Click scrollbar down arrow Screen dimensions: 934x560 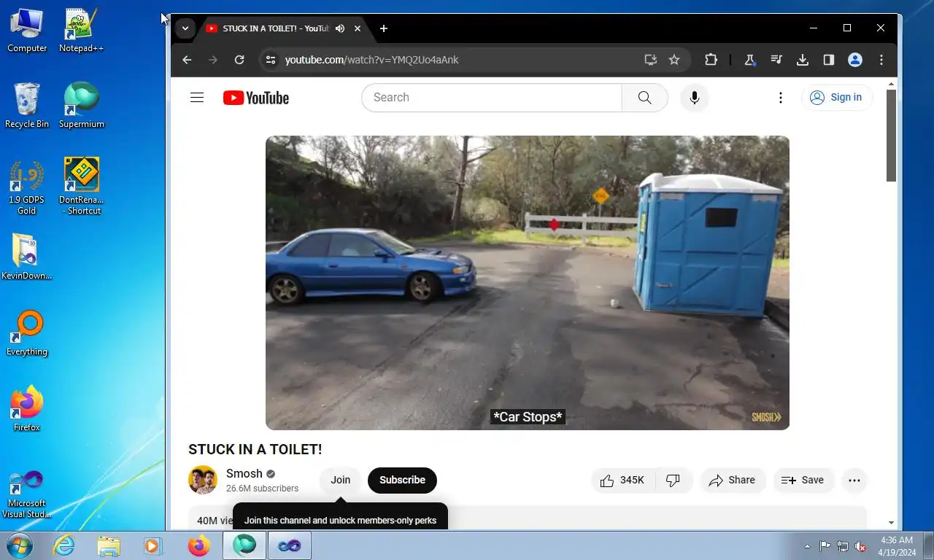coord(891,523)
